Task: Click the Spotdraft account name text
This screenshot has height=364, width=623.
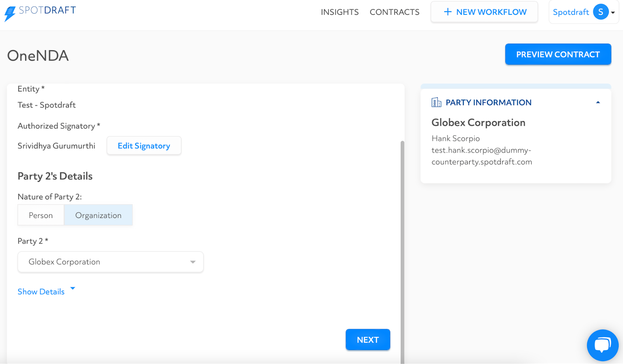Action: coord(571,12)
